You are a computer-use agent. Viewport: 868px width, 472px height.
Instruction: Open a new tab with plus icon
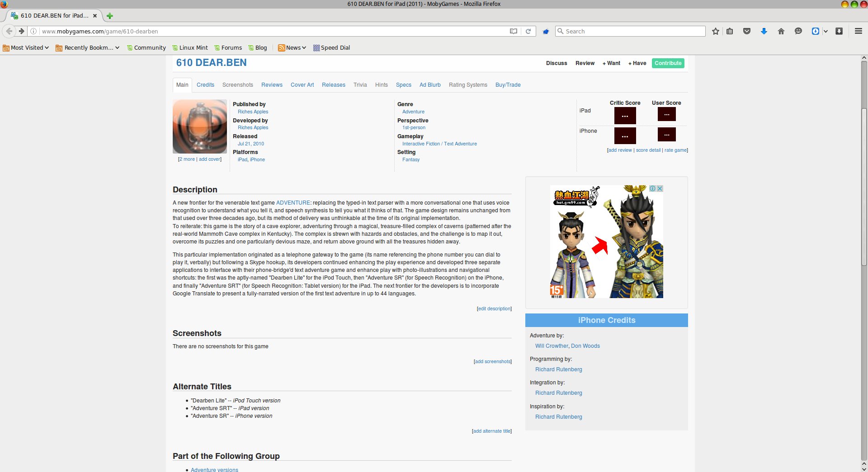(x=109, y=16)
